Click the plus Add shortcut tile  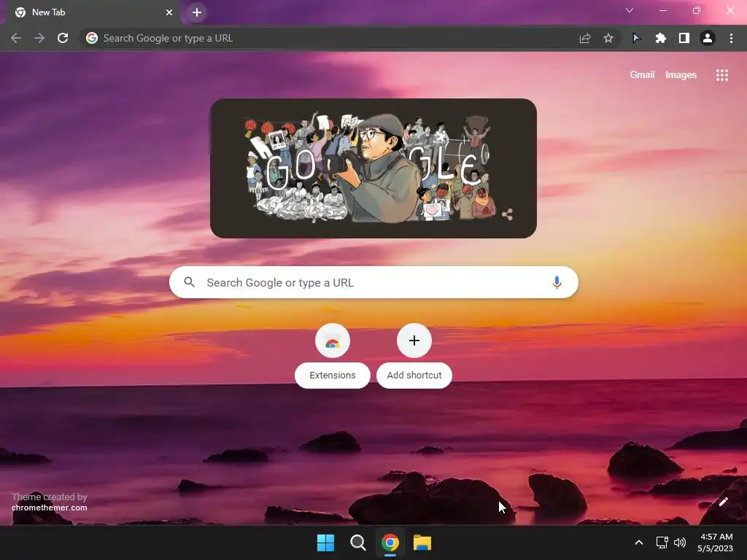click(x=414, y=341)
